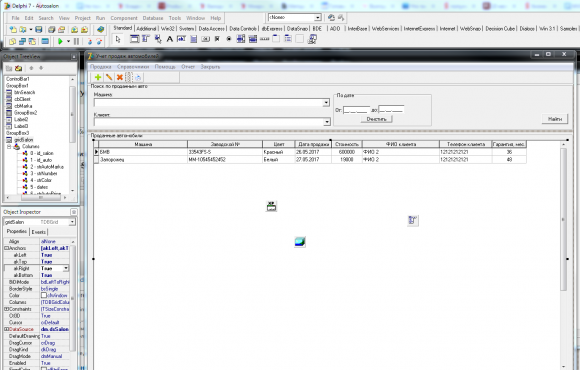The image size is (580, 370).
Task: Open the Машина combo box dropdown
Action: [326, 102]
